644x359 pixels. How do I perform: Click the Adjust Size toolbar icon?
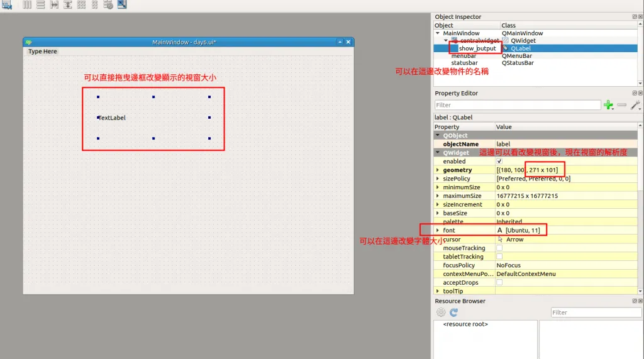pos(122,5)
